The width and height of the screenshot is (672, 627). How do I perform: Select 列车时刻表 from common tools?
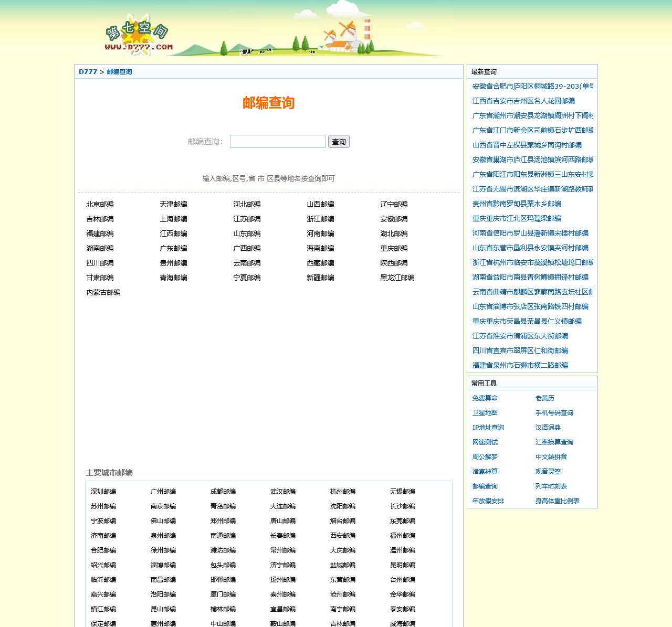[550, 486]
